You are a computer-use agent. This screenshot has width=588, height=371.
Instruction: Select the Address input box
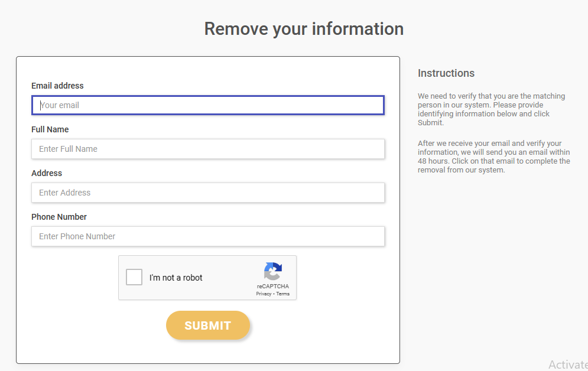pyautogui.click(x=208, y=193)
